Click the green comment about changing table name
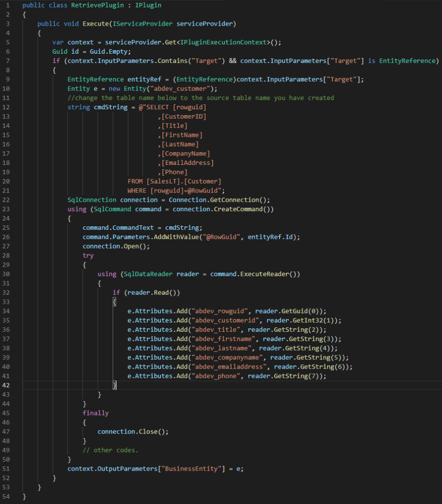 coord(200,97)
